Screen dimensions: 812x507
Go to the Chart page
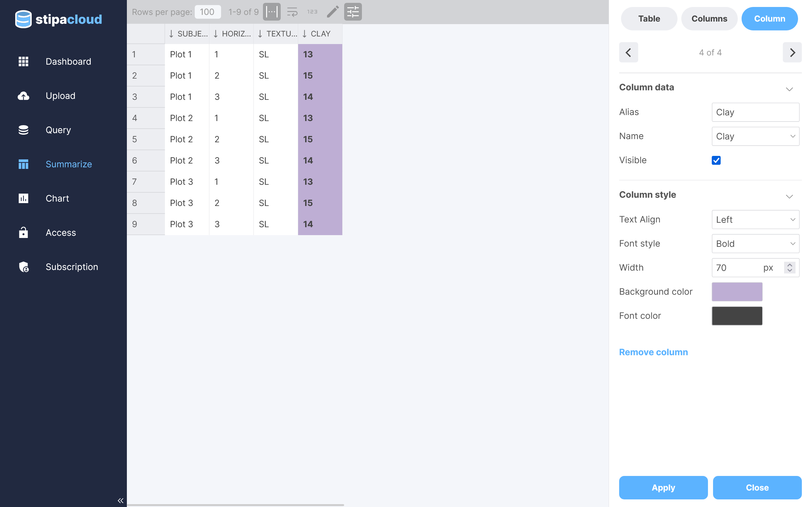pyautogui.click(x=57, y=198)
